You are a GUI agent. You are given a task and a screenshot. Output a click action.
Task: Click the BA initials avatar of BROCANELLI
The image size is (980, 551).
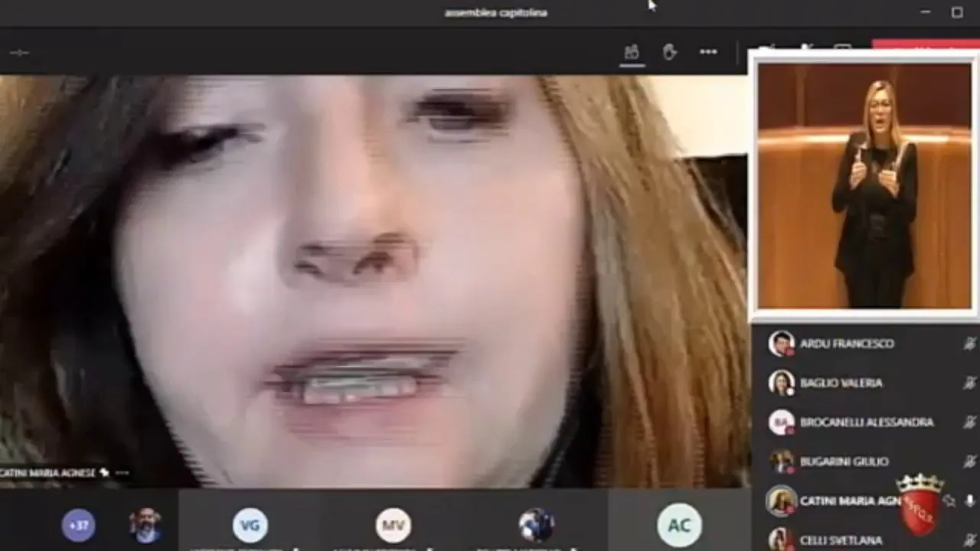click(781, 422)
